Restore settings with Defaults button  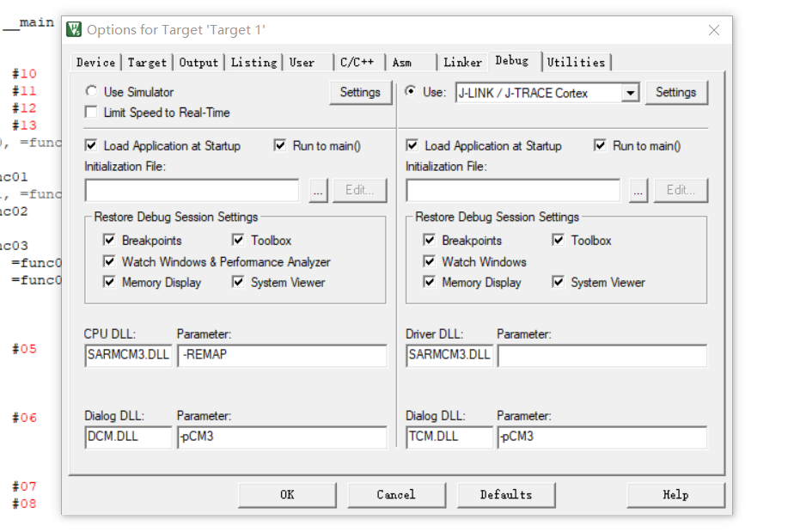click(x=506, y=495)
